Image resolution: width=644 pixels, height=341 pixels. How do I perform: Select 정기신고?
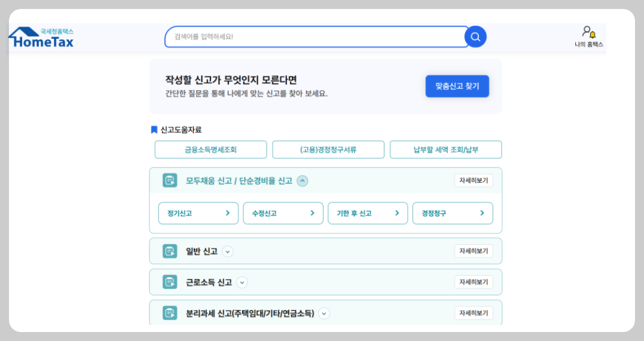[199, 213]
